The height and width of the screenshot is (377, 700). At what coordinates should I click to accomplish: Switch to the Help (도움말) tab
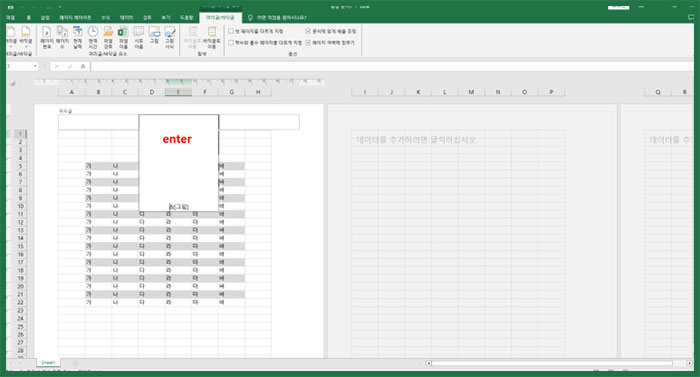(186, 17)
